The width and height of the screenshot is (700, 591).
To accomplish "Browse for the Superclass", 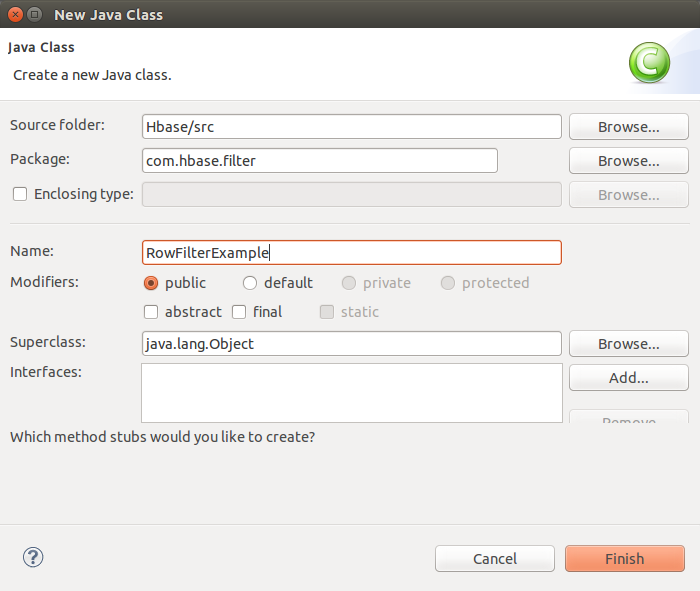I will click(x=628, y=344).
